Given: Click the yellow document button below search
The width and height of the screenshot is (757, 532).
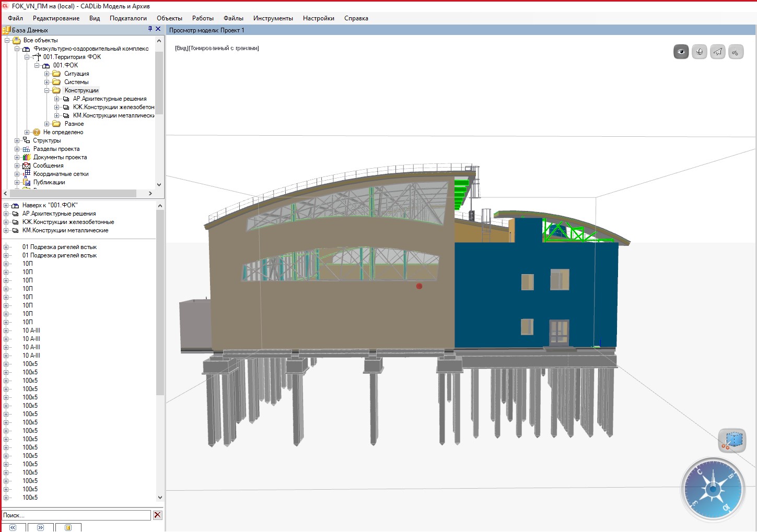Looking at the screenshot, I should [68, 527].
